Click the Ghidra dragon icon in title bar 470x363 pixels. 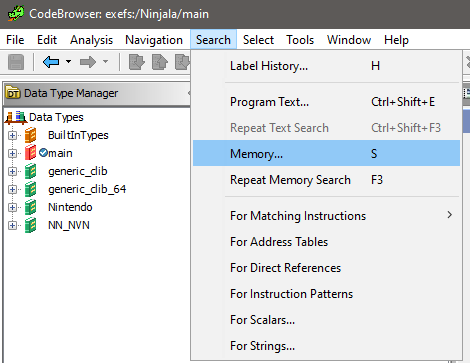[16, 14]
